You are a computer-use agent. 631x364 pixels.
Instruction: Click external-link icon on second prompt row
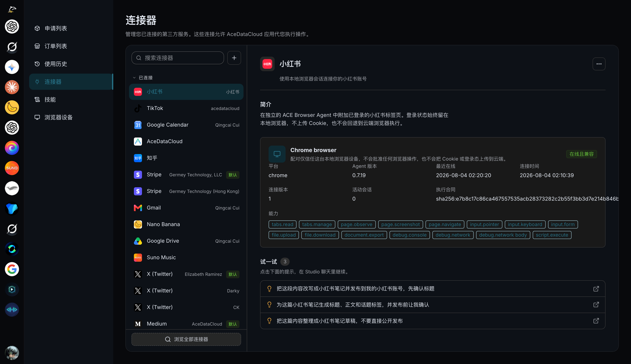(x=596, y=305)
